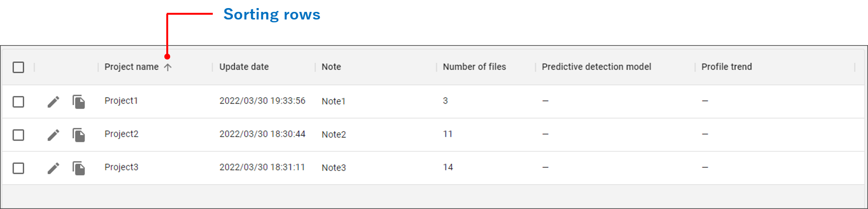Open the pencil edit icon for Project3
Screen dimensions: 868x209
coord(53,168)
